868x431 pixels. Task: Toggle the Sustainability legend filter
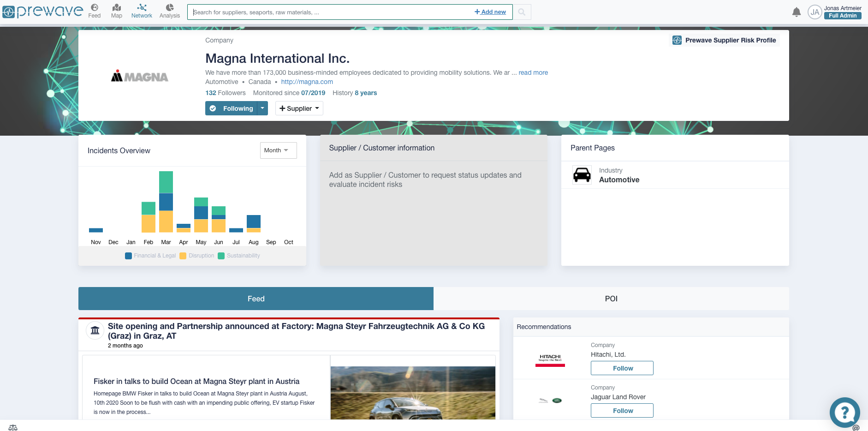[x=238, y=255]
